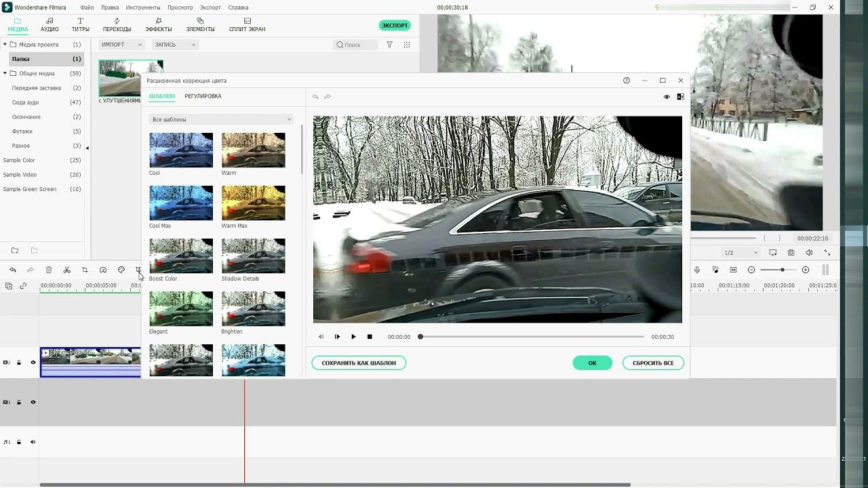Switch to the ШАБЛОН tab
The width and height of the screenshot is (868, 488).
click(162, 96)
